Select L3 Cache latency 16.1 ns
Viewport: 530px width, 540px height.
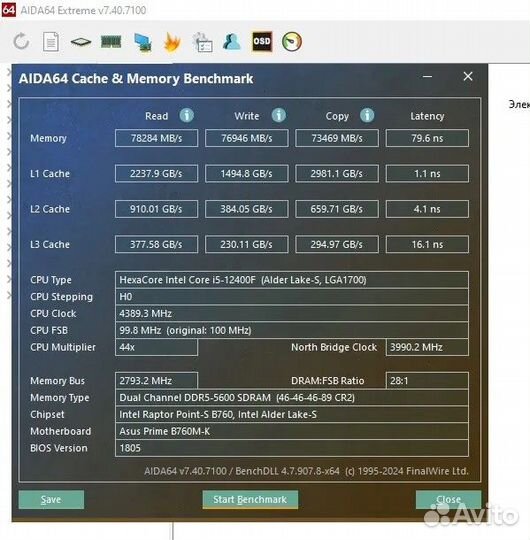[x=427, y=245]
